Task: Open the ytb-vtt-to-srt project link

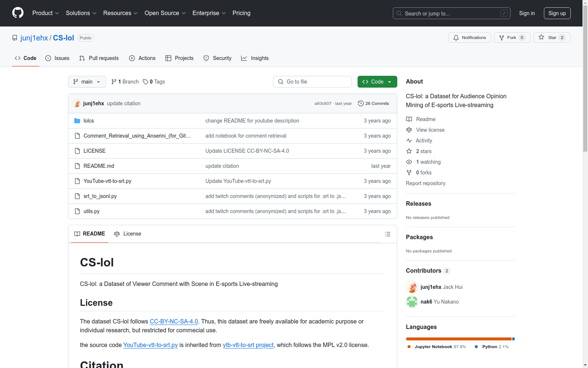Action: click(x=248, y=345)
